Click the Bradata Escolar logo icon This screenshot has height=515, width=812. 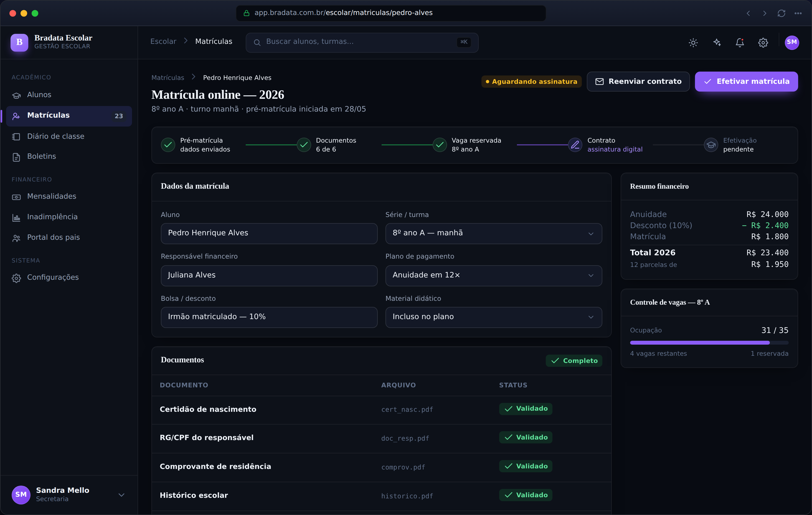[x=19, y=42]
